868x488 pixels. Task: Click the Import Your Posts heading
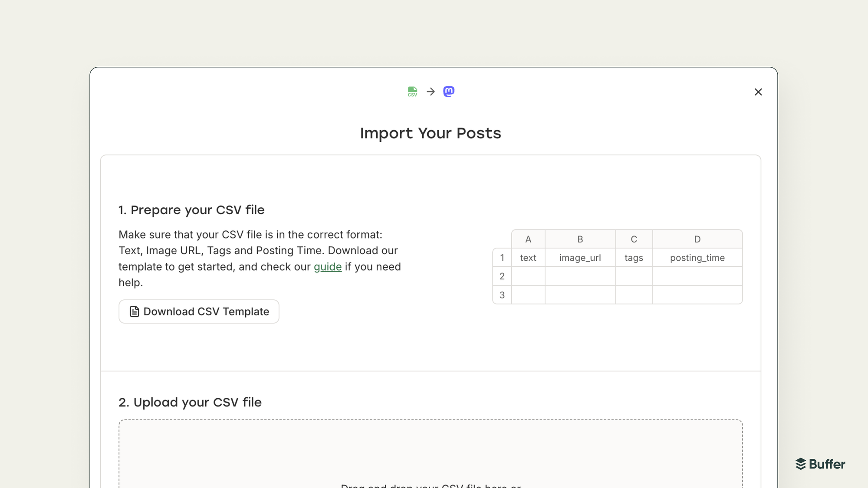click(x=430, y=133)
